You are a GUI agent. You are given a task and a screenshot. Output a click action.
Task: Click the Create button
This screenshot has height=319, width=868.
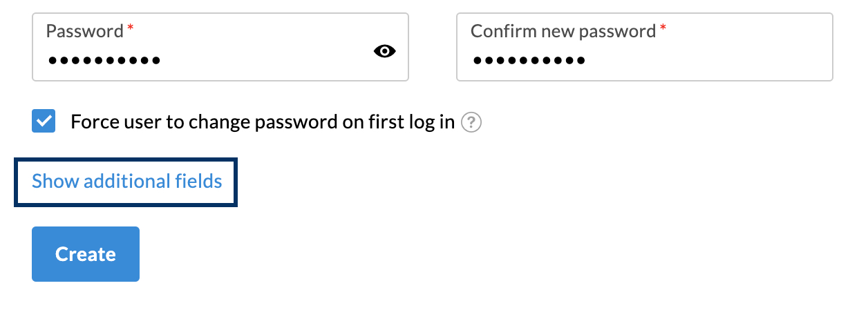pyautogui.click(x=86, y=254)
